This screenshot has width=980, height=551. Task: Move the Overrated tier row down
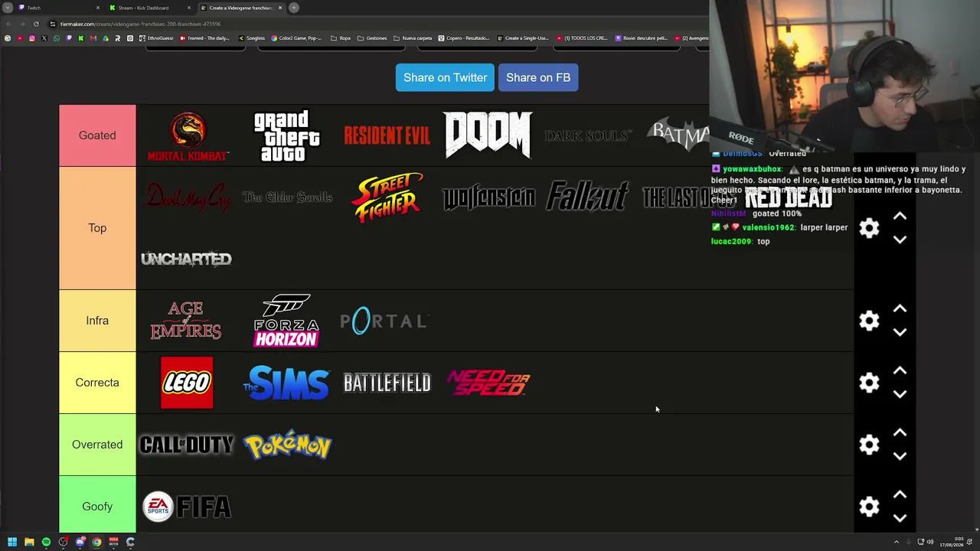point(900,456)
